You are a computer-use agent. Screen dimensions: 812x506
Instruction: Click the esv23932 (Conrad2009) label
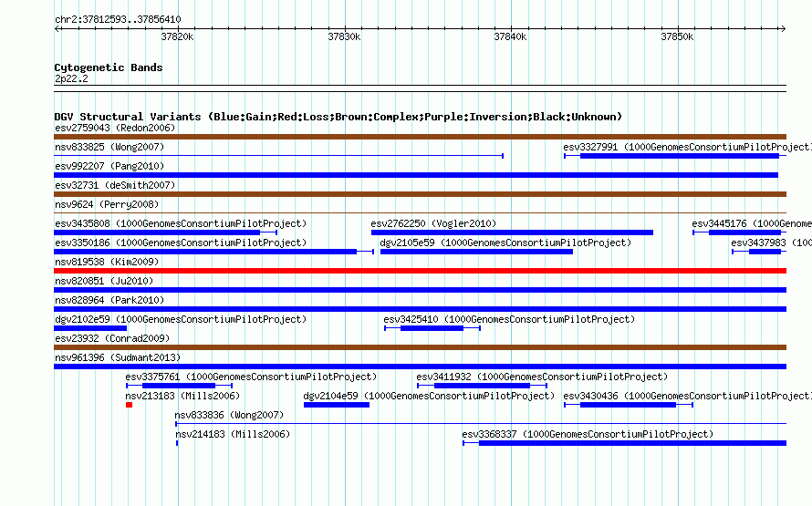point(112,338)
